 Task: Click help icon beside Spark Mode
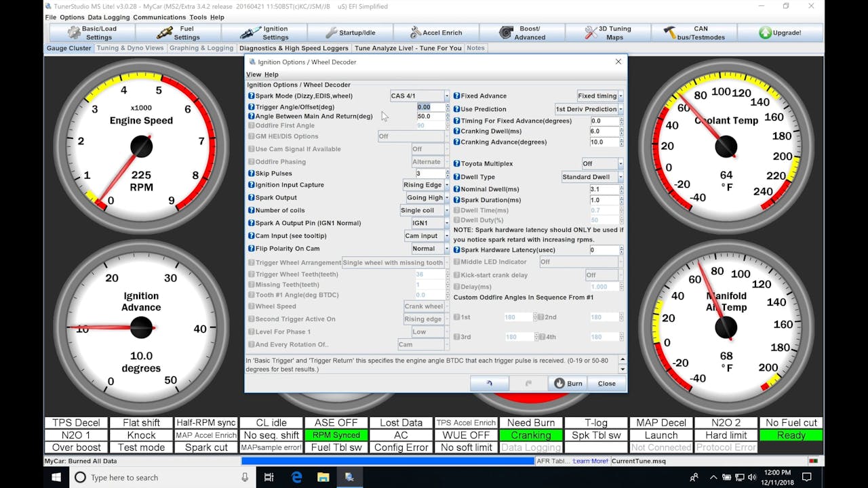(x=251, y=96)
